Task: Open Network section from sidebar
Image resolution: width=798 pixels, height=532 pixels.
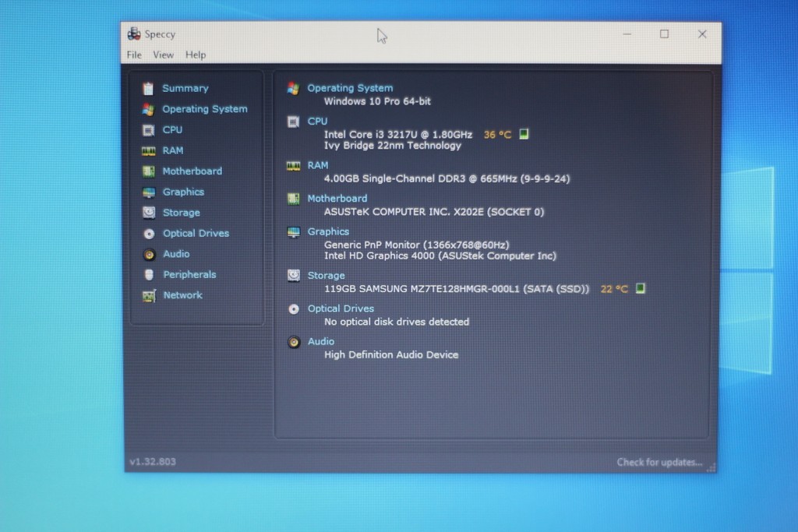Action: tap(182, 295)
